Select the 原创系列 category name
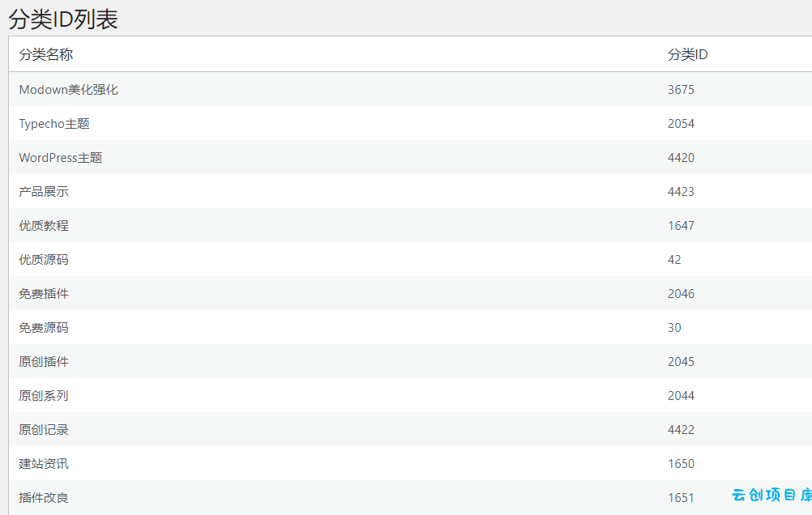The width and height of the screenshot is (812, 515). (x=44, y=396)
